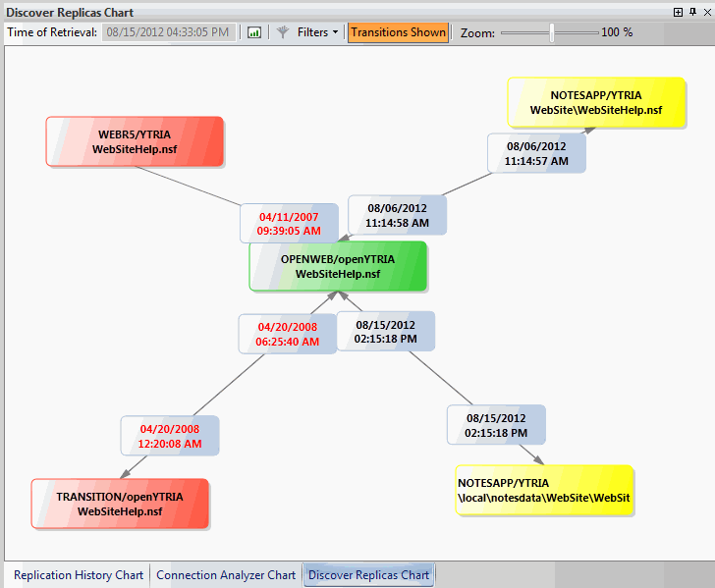Select the Discover Replicas Chart tab
This screenshot has height=588, width=715.
(x=368, y=575)
